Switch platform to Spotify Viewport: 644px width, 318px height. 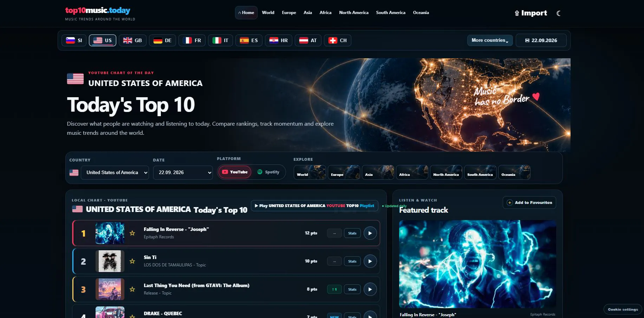pyautogui.click(x=268, y=172)
